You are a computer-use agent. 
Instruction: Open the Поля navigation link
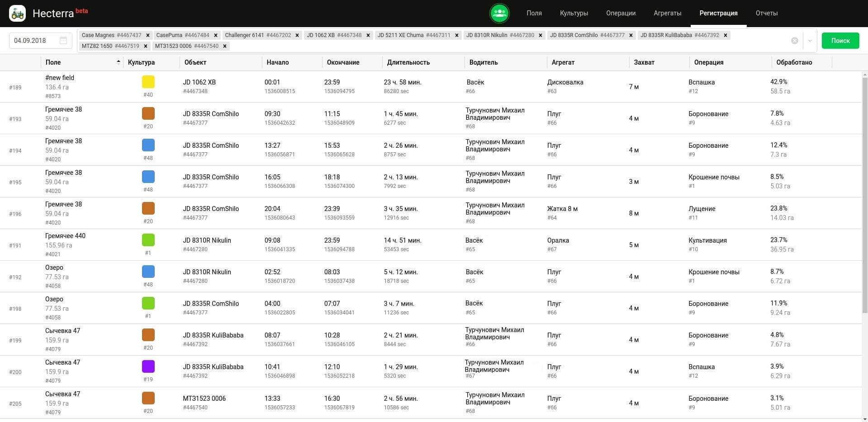pos(534,13)
